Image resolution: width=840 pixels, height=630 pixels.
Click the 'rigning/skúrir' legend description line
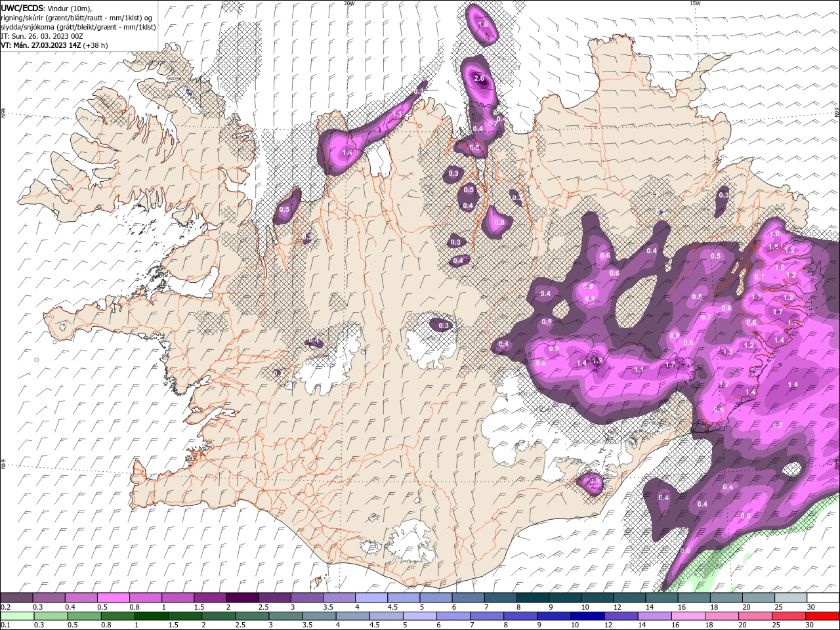click(x=77, y=18)
